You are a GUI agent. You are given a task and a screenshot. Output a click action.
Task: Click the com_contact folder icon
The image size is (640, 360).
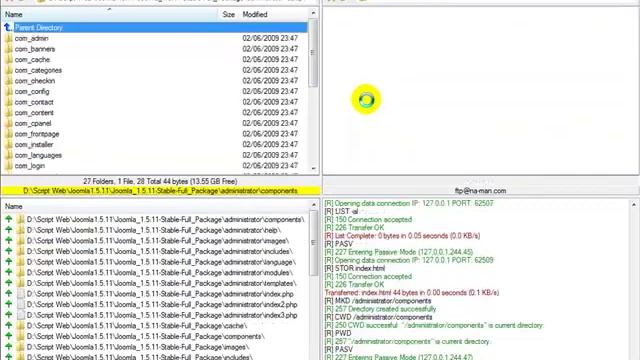[8, 102]
